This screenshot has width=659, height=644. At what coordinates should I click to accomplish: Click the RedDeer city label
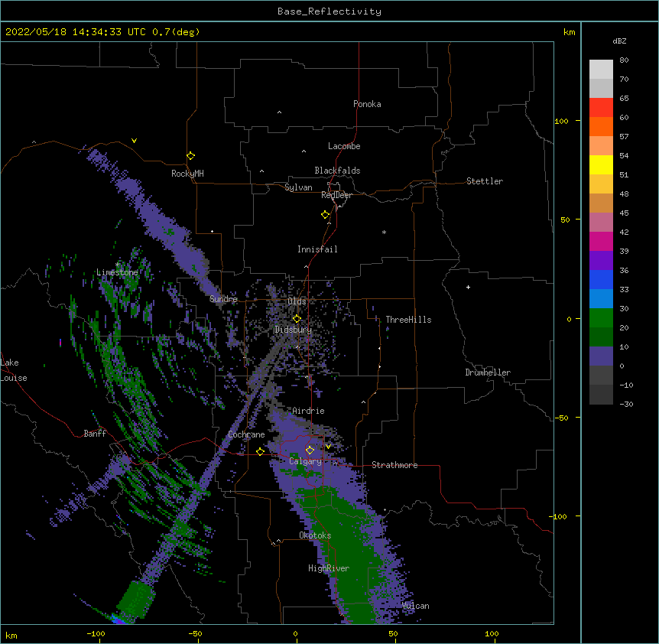[x=336, y=195]
